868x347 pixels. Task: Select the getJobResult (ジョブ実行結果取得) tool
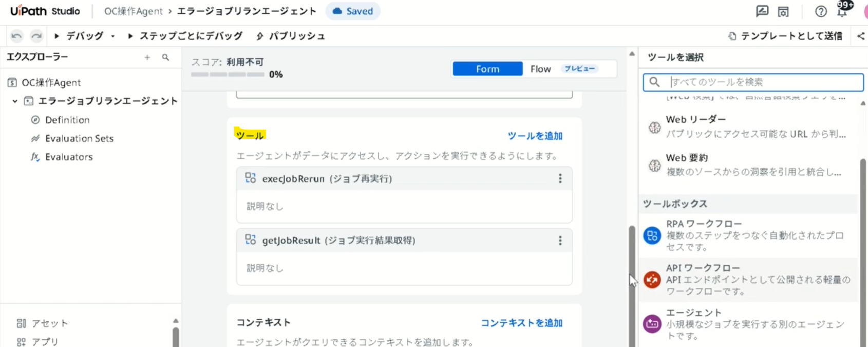(x=404, y=240)
